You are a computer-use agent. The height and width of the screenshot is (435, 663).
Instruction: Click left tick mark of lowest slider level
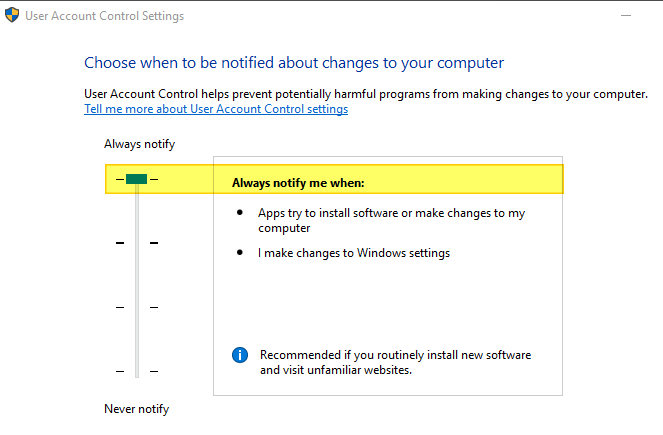[120, 371]
